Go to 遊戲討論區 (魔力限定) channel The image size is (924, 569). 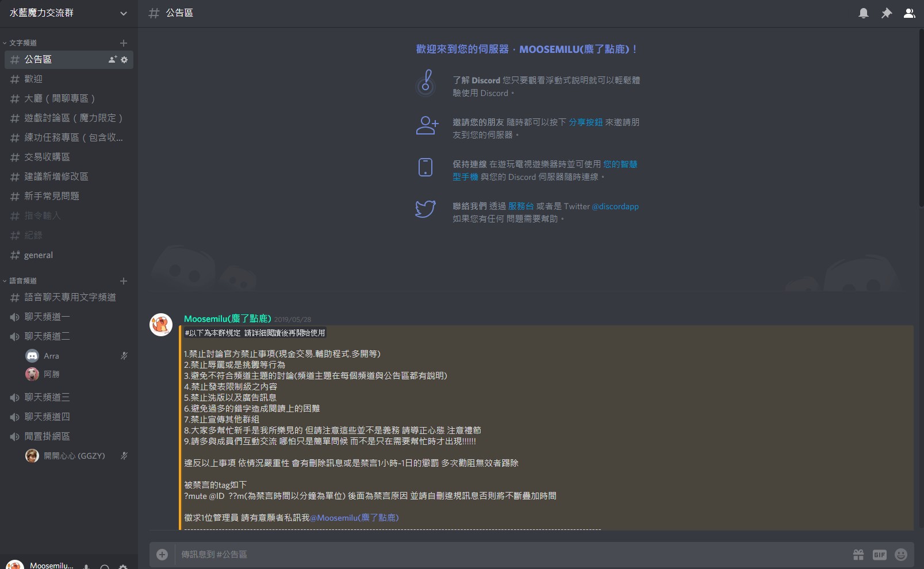[x=69, y=118]
